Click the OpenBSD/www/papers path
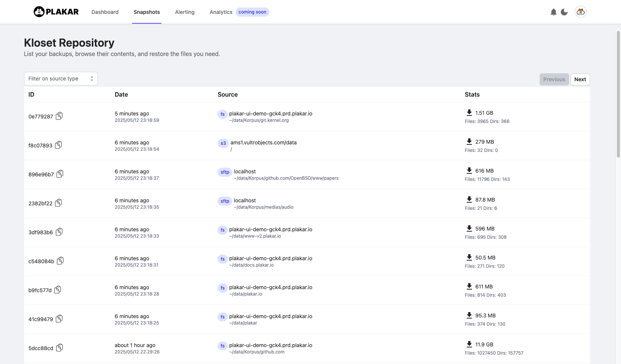 coord(286,178)
